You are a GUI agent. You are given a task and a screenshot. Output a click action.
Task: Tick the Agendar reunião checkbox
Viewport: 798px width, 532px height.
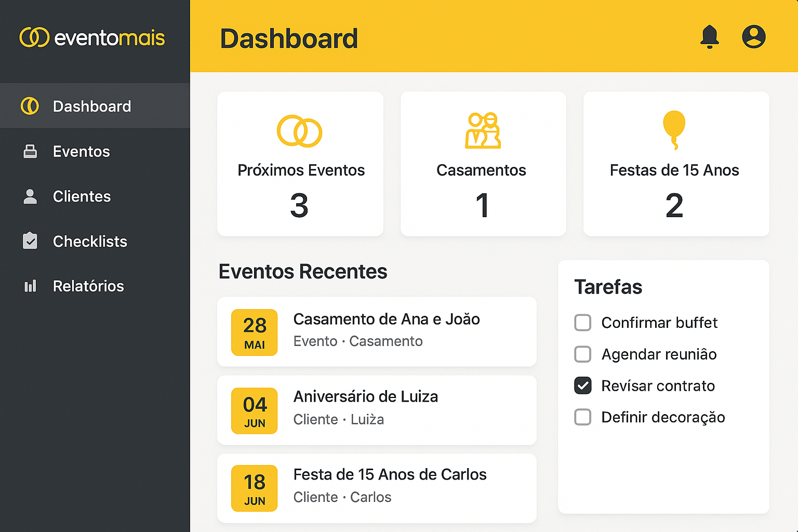583,354
